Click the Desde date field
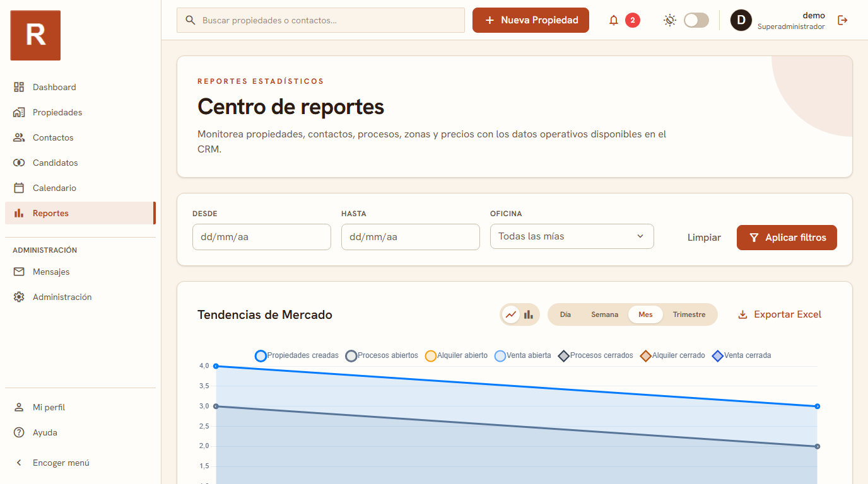The image size is (868, 484). point(262,237)
